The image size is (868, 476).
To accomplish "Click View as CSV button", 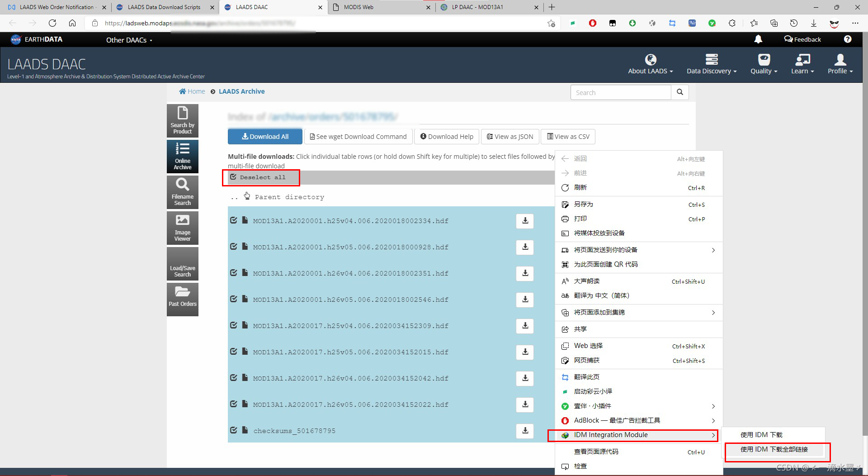I will tap(568, 137).
